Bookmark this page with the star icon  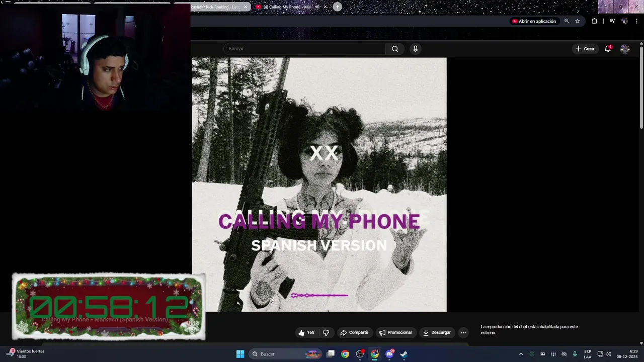click(x=578, y=21)
